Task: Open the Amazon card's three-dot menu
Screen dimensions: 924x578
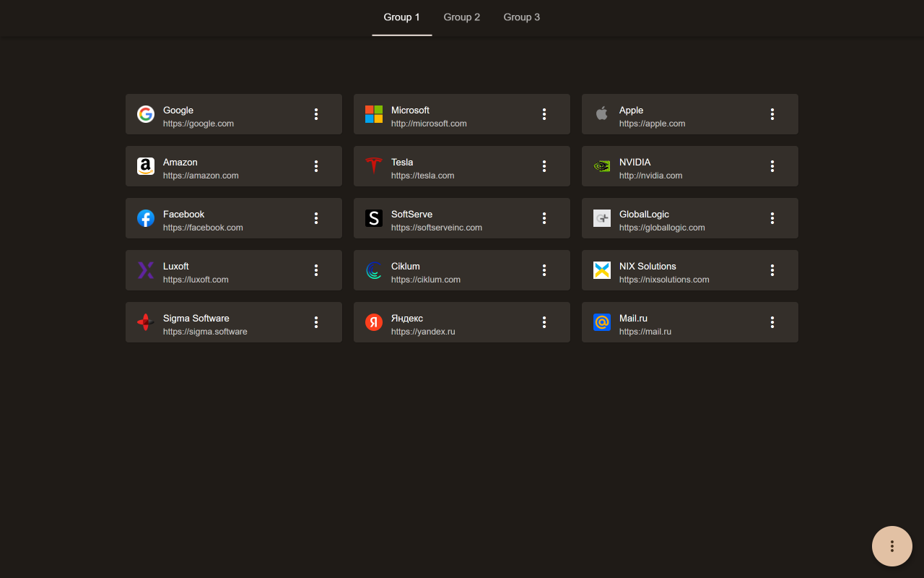Action: click(x=316, y=166)
